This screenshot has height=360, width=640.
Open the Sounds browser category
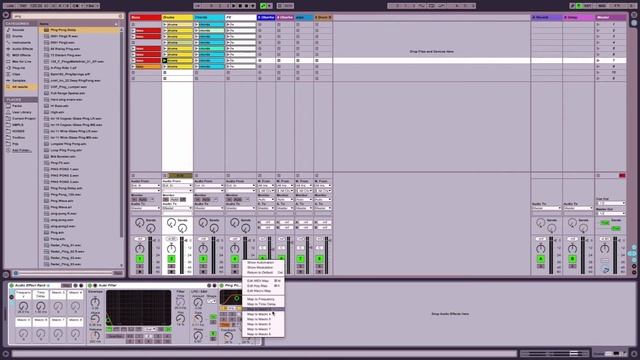click(18, 30)
